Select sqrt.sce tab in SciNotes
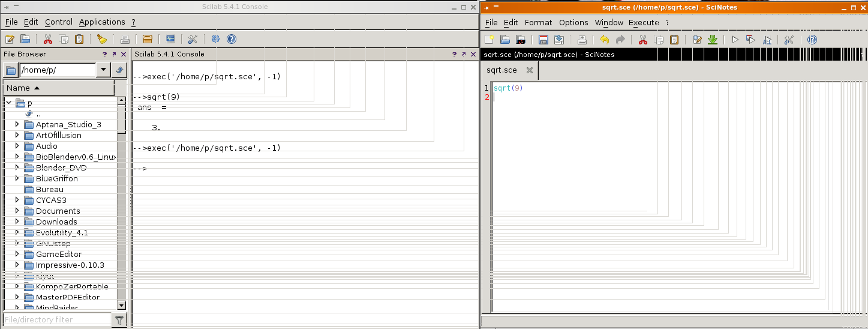The height and width of the screenshot is (329, 868). click(x=501, y=70)
